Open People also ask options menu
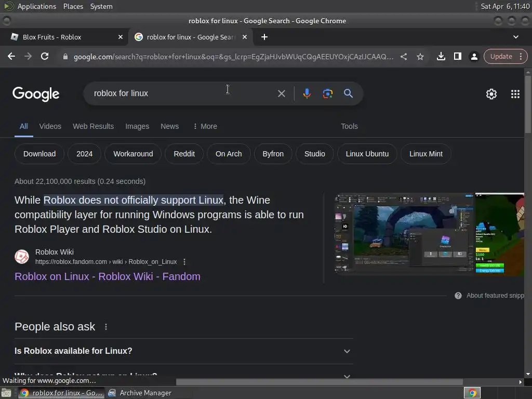The image size is (532, 399). point(106,327)
